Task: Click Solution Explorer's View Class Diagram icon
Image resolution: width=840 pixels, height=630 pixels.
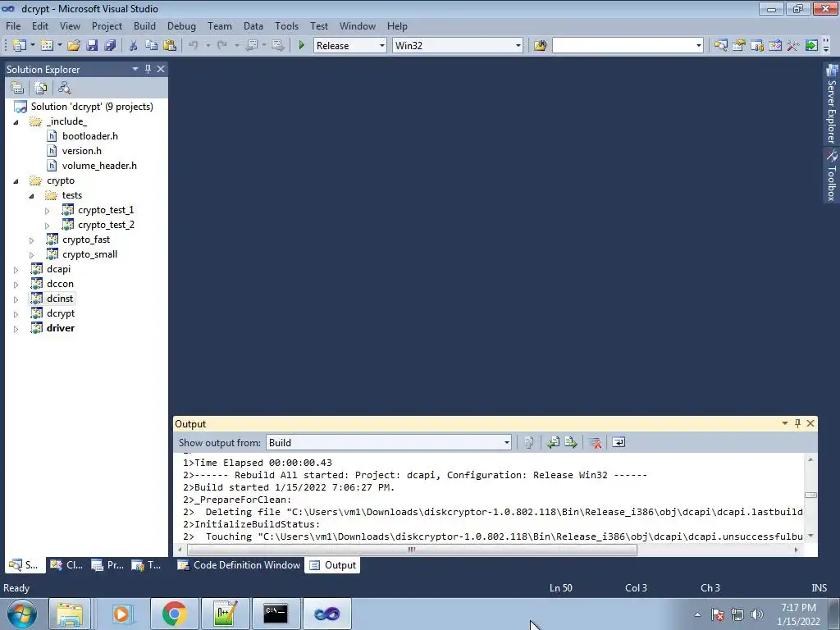Action: coord(64,87)
